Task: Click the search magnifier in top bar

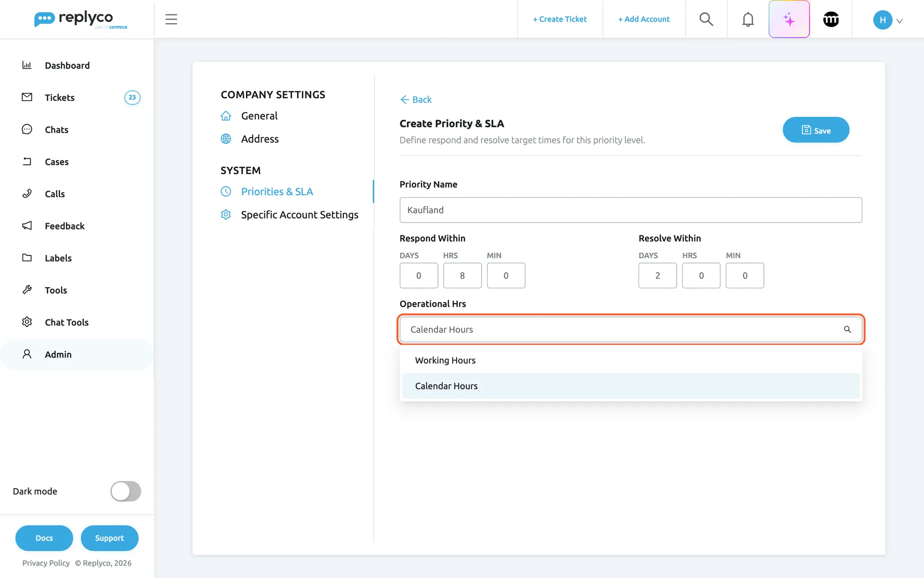Action: click(706, 20)
